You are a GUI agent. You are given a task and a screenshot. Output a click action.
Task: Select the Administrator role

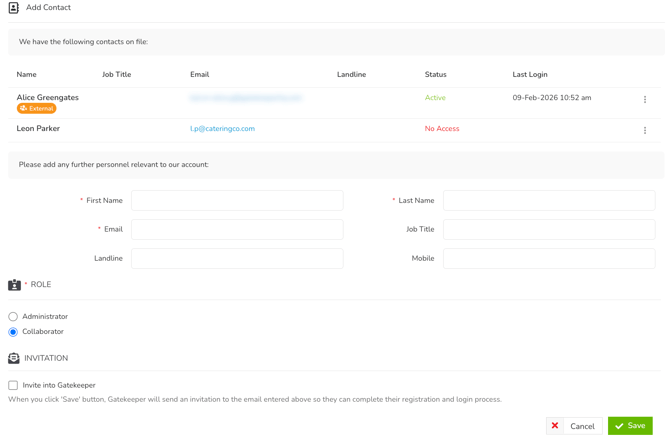coord(13,317)
